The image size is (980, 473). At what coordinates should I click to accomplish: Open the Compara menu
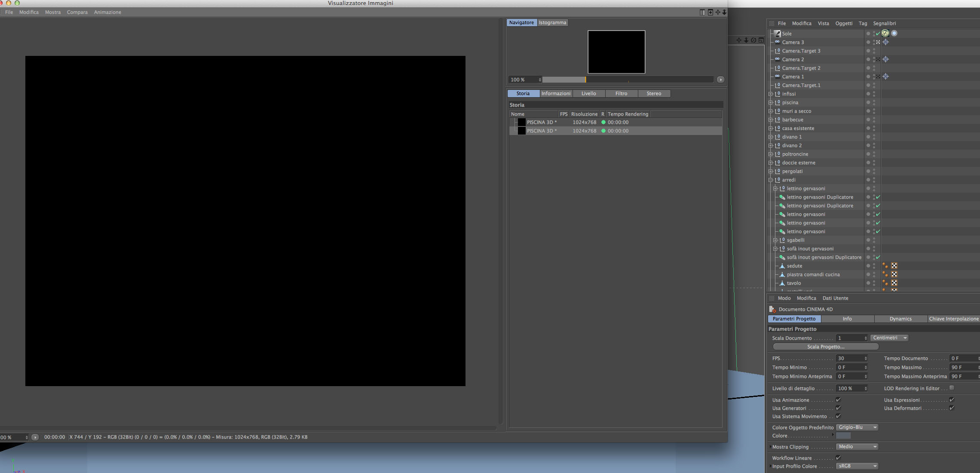(x=77, y=12)
